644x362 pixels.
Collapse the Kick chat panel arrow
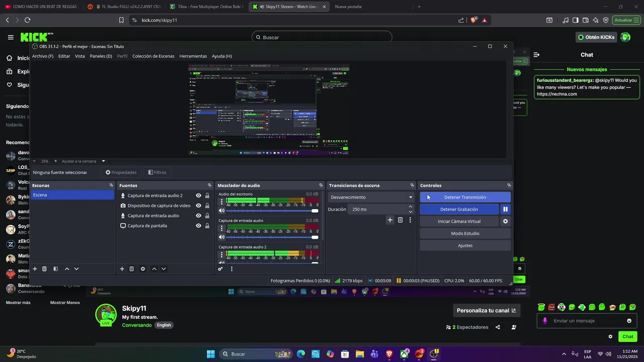(x=536, y=55)
